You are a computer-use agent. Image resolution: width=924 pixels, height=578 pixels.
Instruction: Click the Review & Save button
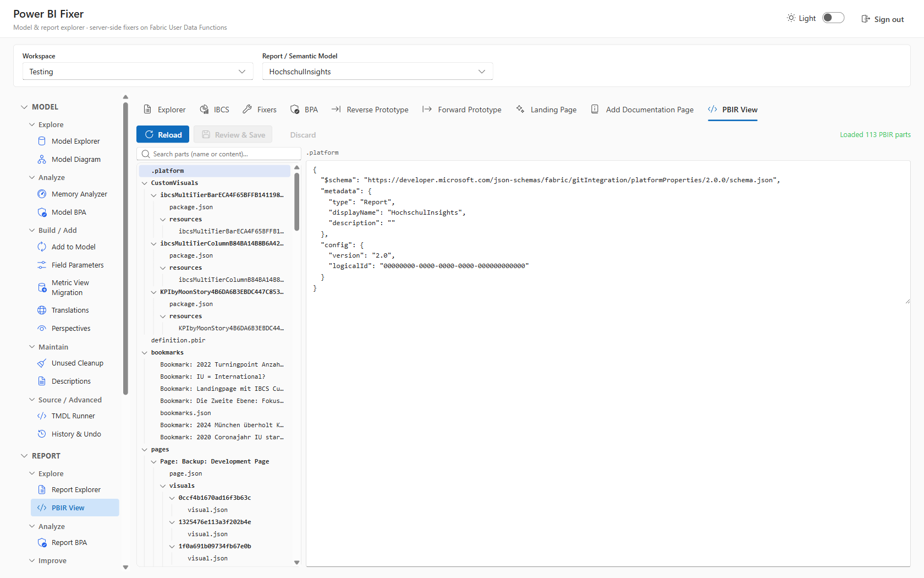(x=234, y=135)
